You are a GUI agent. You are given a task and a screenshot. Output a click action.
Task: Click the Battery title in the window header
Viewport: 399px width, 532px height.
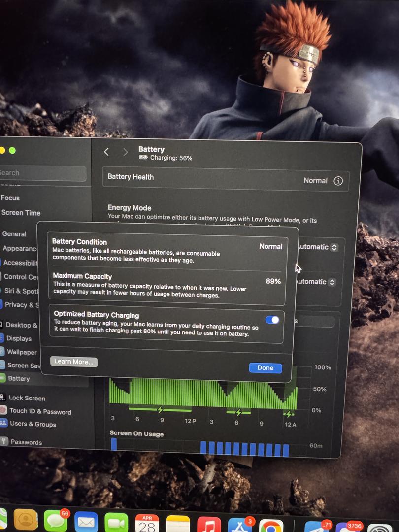coord(151,149)
